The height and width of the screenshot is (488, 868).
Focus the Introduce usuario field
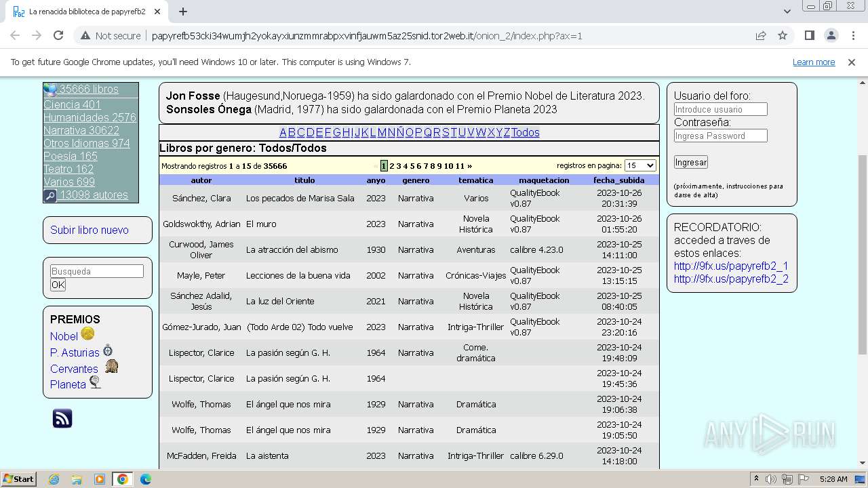coord(721,109)
